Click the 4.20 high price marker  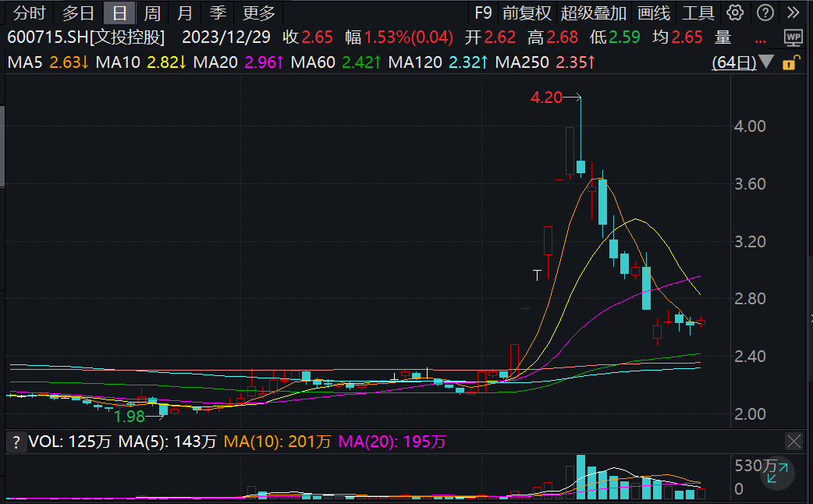tap(546, 98)
